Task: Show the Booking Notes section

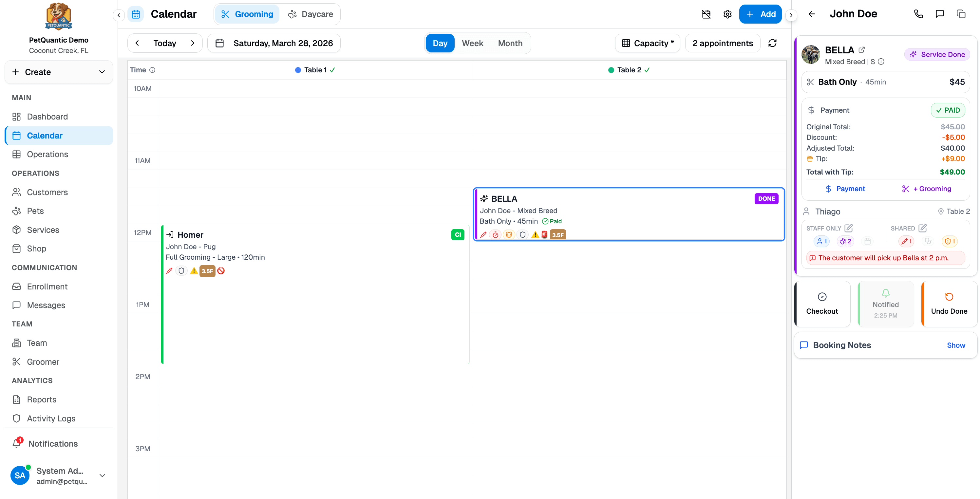Action: pos(956,345)
